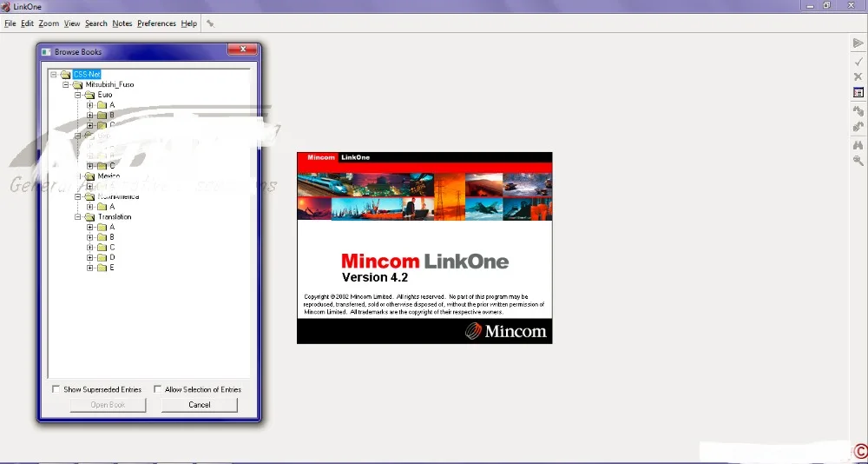Screen dimensions: 868x464
Task: Open the Zoom menu
Action: 49,23
